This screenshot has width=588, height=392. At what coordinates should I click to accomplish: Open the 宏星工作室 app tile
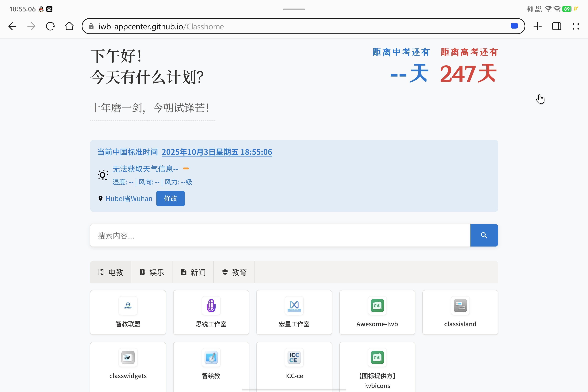point(294,312)
